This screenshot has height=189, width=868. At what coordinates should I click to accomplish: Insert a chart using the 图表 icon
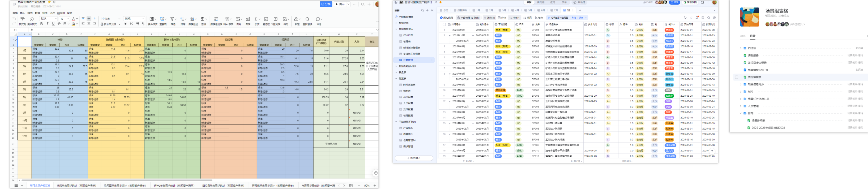(x=248, y=19)
